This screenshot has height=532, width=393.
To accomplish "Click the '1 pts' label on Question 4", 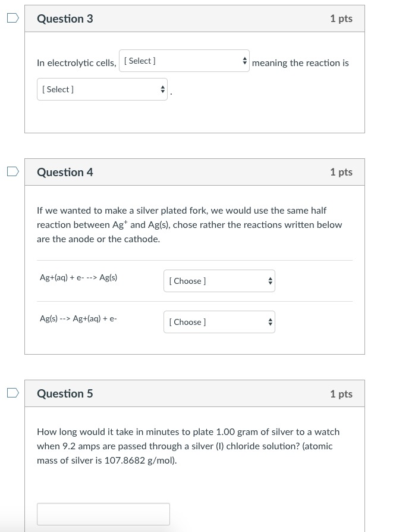I will pos(341,172).
